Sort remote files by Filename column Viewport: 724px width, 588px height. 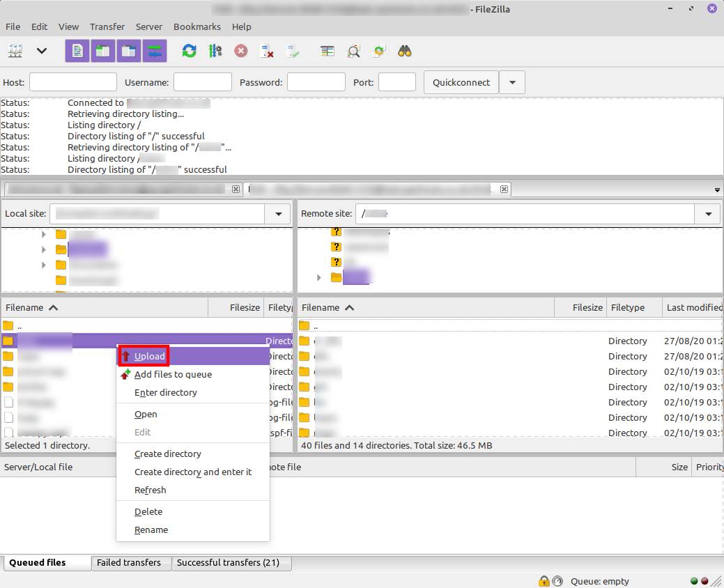426,307
